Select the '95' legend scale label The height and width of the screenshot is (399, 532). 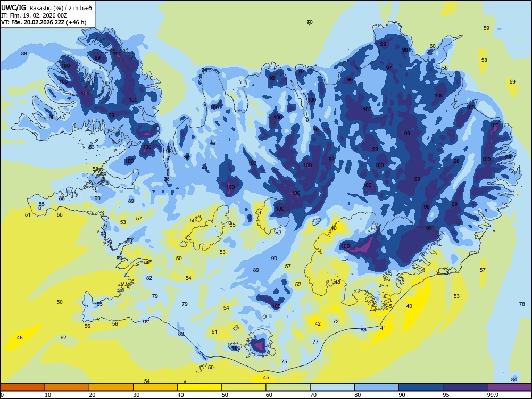446,395
